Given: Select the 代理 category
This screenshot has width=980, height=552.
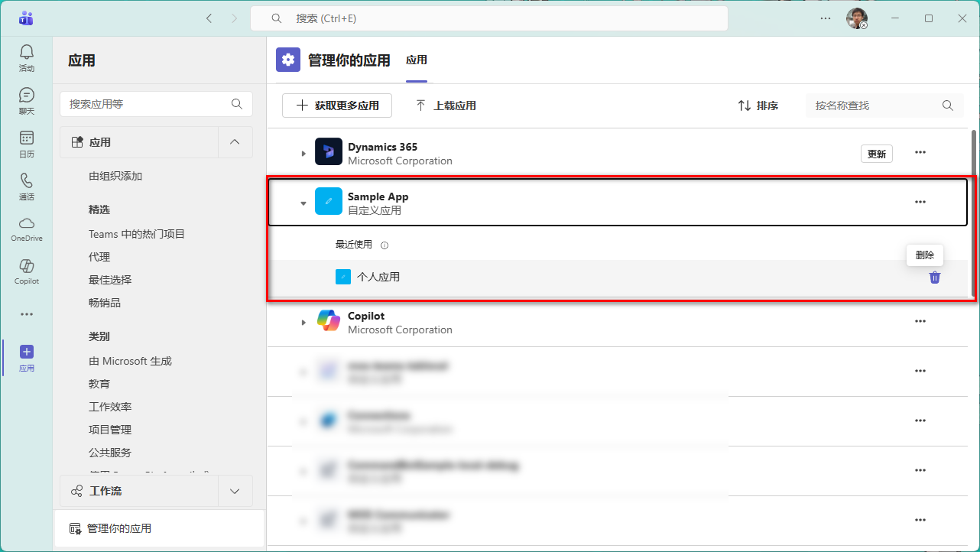Looking at the screenshot, I should 99,257.
